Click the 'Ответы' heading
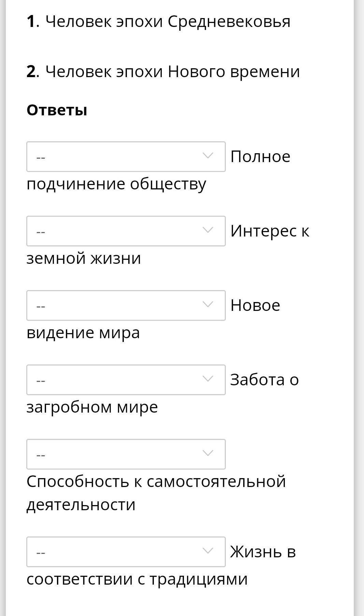This screenshot has width=364, height=616. 57,110
